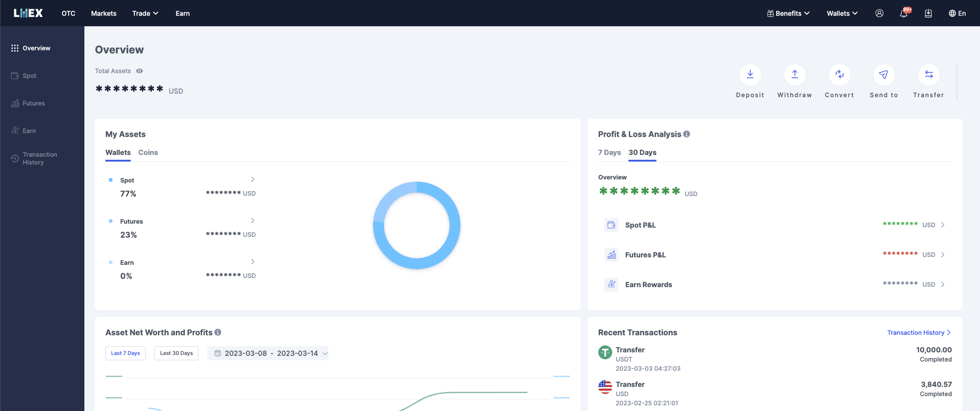Click the USD flag icon

(x=605, y=387)
